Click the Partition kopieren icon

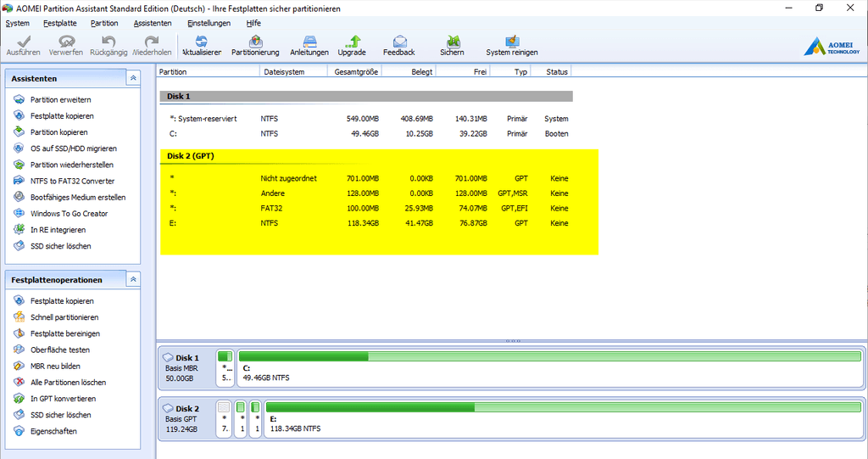(x=19, y=132)
